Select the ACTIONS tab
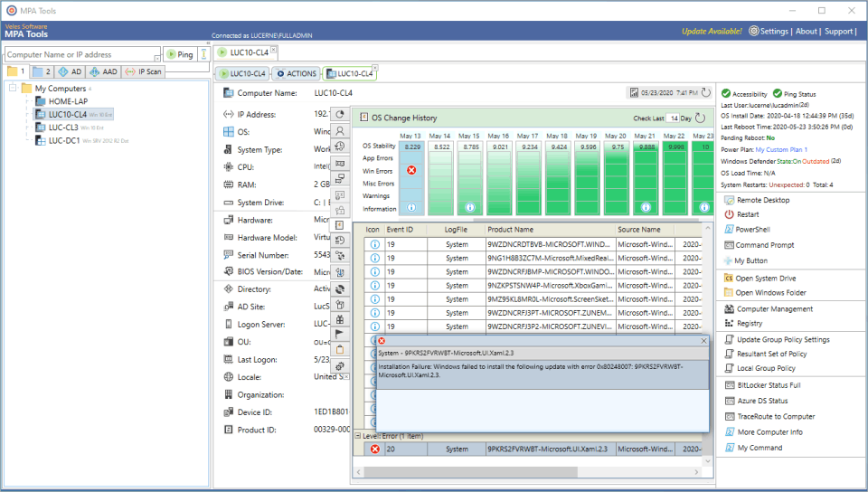The width and height of the screenshot is (868, 492). [296, 73]
